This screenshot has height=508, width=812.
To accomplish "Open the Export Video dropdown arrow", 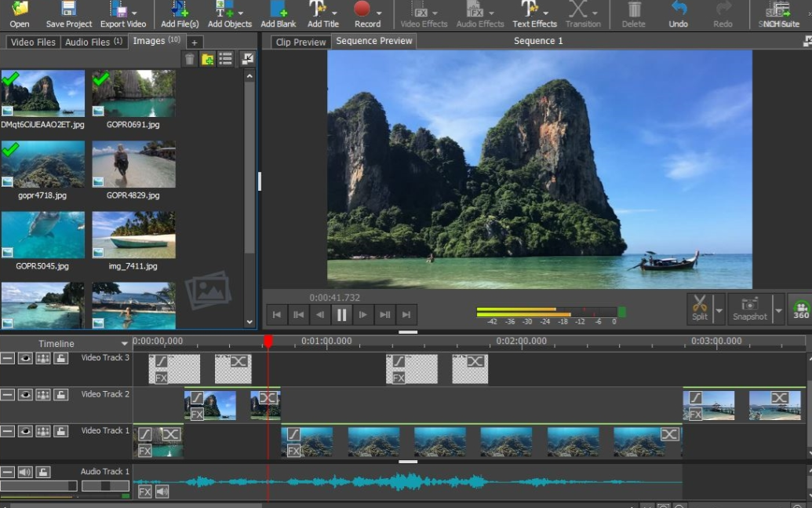I will (x=134, y=13).
